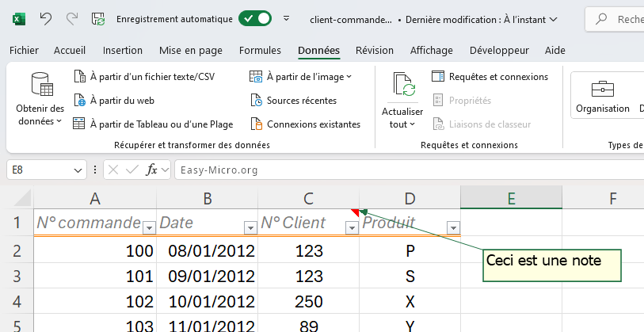Click the save workbook icon
Screen dimensions: 644x332
pyautogui.click(x=98, y=19)
